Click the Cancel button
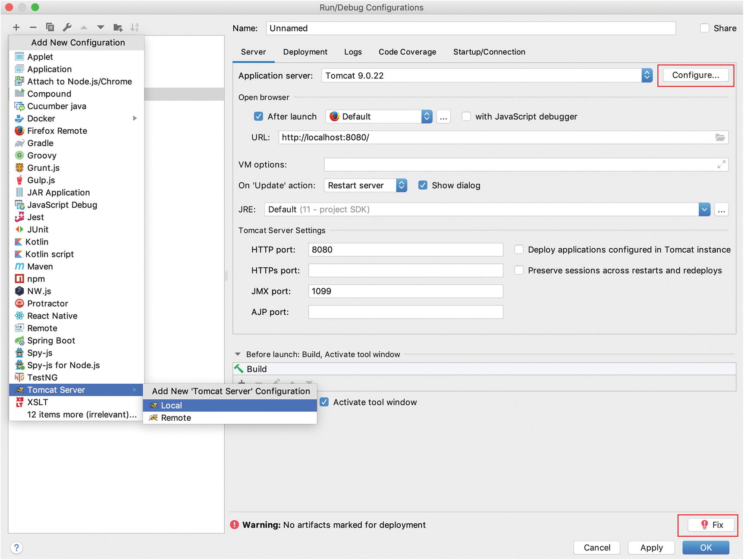 coord(597,547)
